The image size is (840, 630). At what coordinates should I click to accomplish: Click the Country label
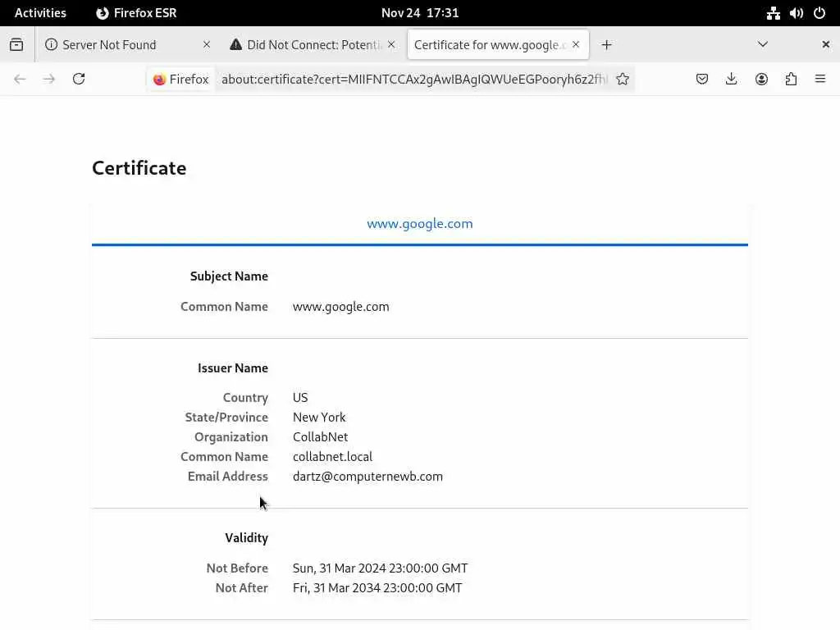click(245, 398)
